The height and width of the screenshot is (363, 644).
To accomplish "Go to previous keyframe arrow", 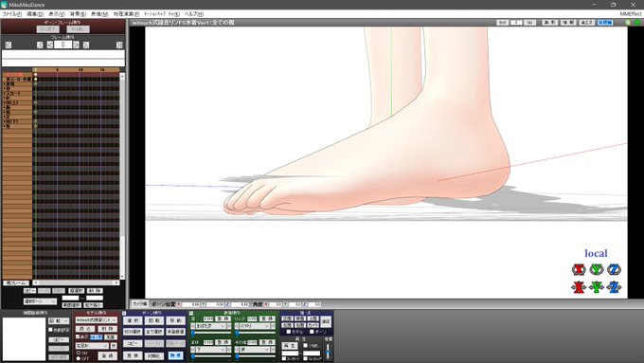I will [40, 45].
